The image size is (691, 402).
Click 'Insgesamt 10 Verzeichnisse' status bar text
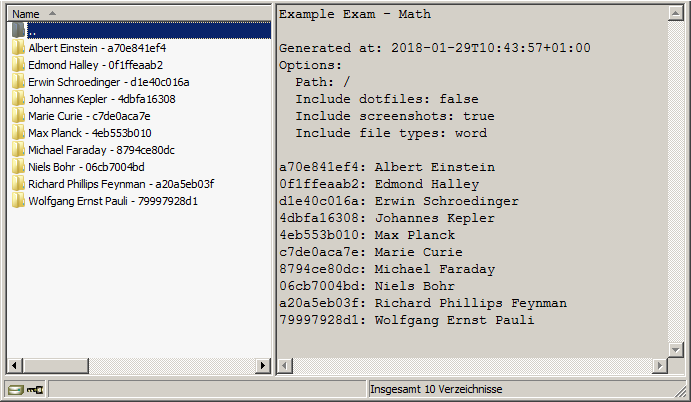pos(436,389)
